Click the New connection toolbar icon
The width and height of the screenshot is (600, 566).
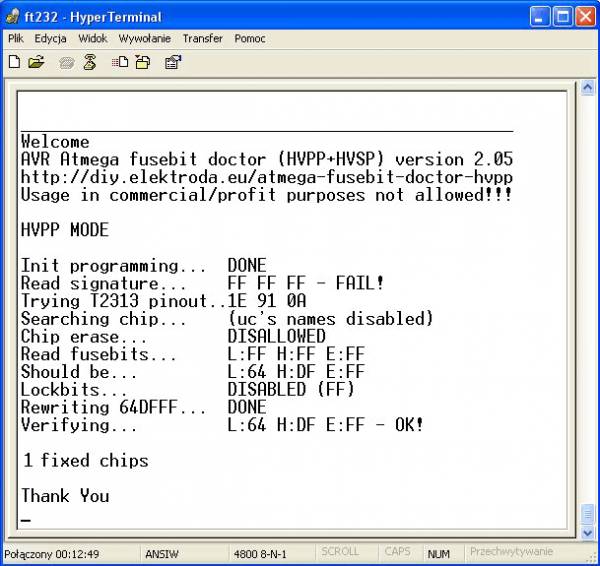14,62
